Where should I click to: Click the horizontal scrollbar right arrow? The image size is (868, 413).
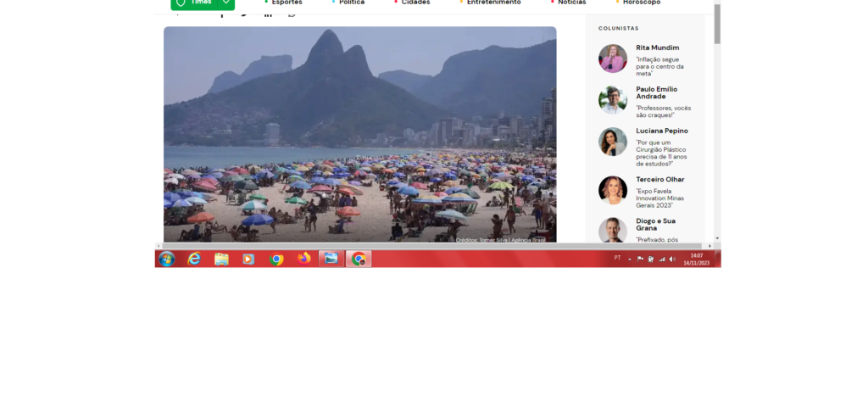point(710,246)
